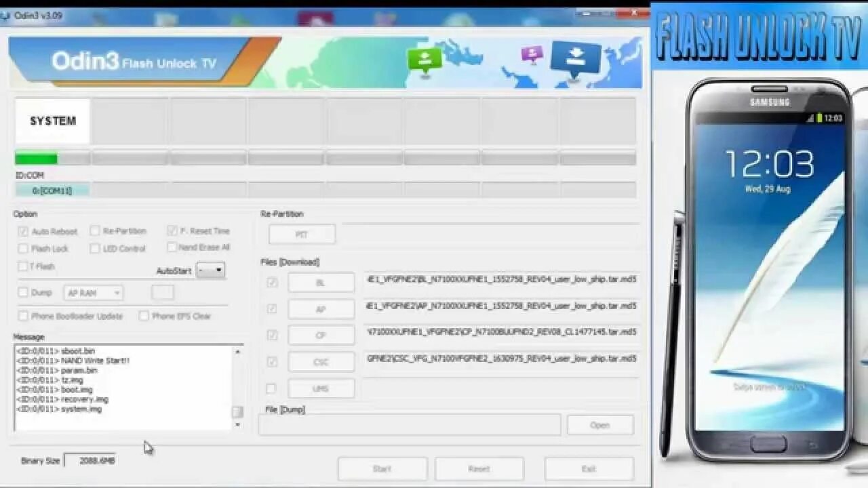868x488 pixels.
Task: Toggle the F. Reset Time checkbox
Action: pyautogui.click(x=172, y=230)
